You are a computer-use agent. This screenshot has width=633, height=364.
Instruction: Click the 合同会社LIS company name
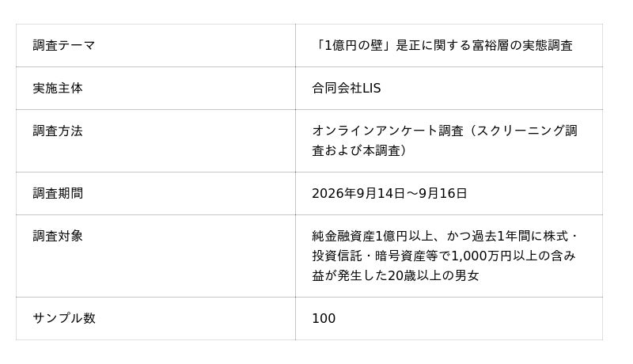point(347,88)
